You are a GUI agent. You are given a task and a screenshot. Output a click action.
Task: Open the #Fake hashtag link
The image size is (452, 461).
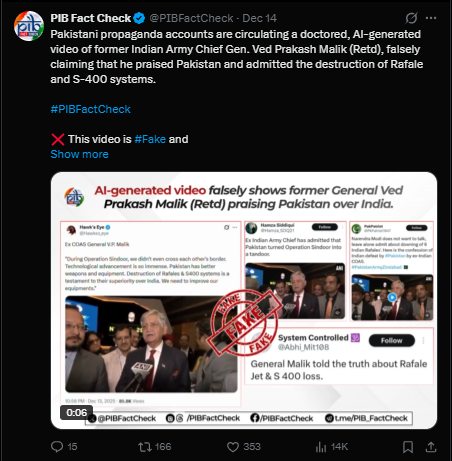click(x=150, y=139)
